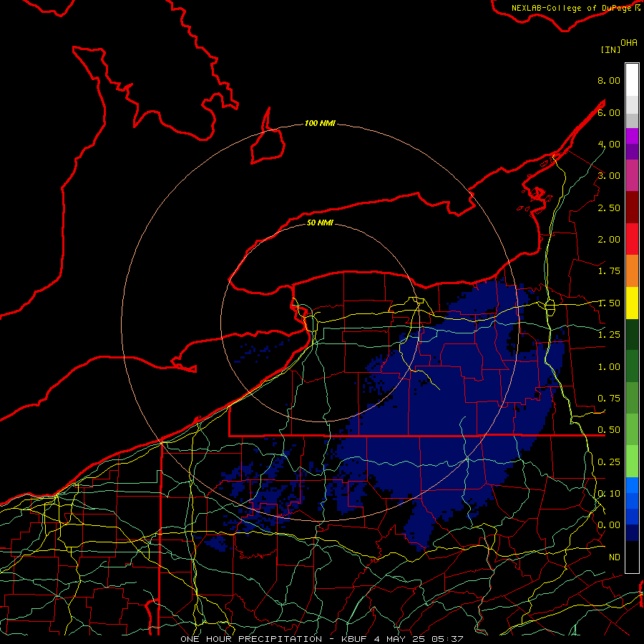Select the ND legend label

coord(615,557)
